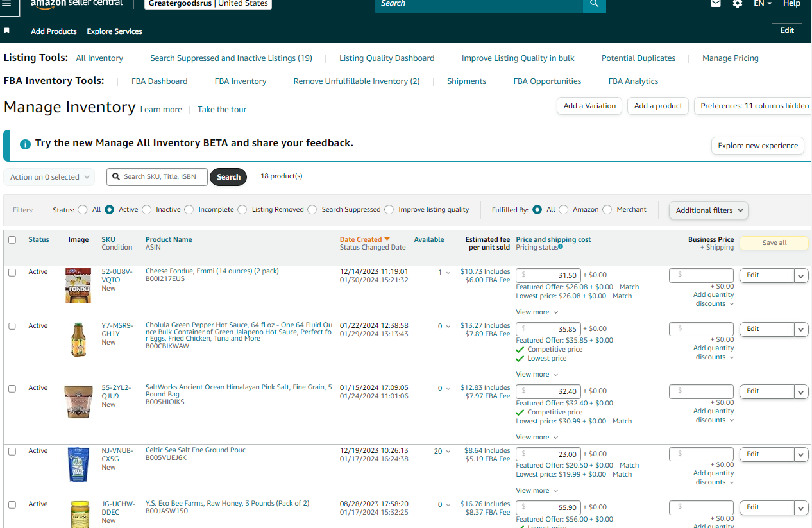Select the Search Suppressed status filter

312,209
